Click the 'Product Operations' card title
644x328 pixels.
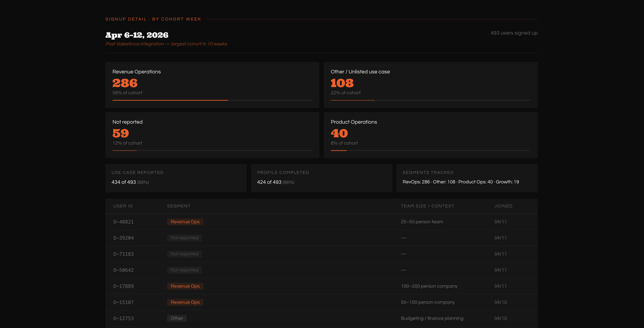point(354,122)
